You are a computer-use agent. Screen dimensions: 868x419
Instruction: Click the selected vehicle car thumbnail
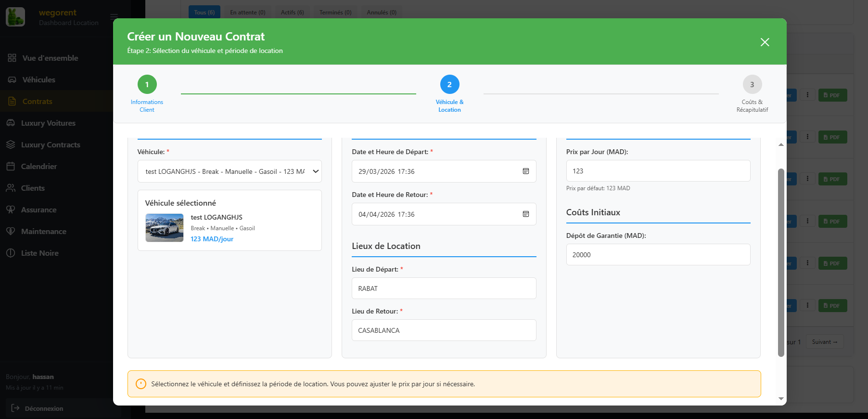point(165,228)
